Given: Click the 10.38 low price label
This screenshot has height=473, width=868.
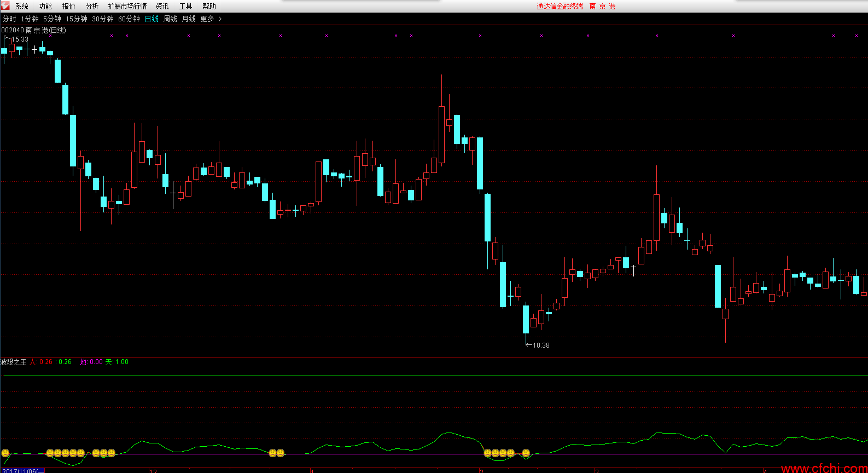Looking at the screenshot, I should pos(541,345).
